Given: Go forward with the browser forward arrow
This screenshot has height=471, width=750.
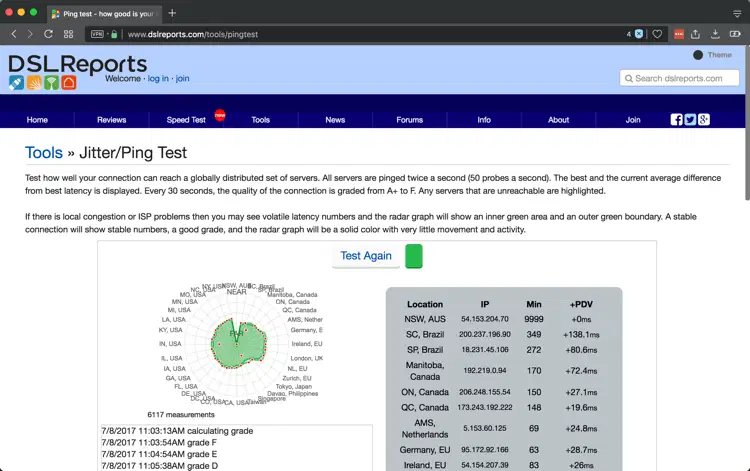Looking at the screenshot, I should 30,34.
